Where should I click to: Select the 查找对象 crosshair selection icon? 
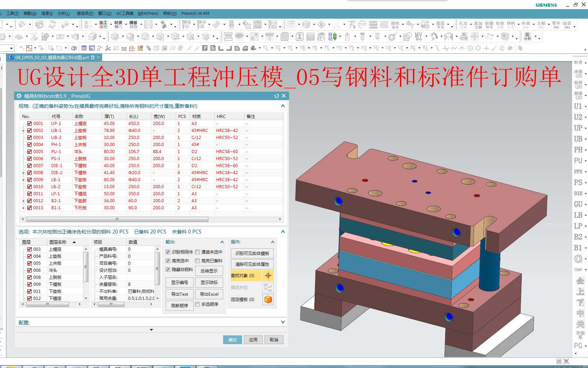(268, 276)
